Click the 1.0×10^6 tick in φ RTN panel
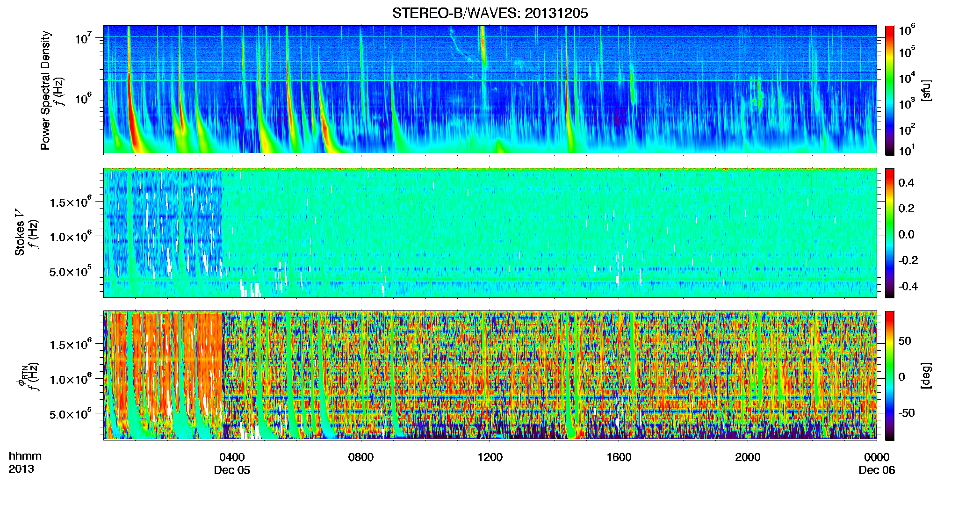980x505 pixels. (x=71, y=379)
